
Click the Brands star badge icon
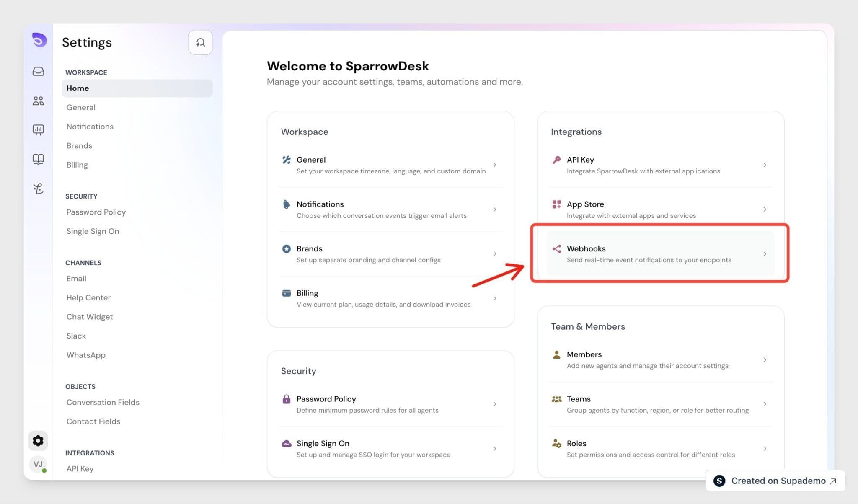click(x=287, y=248)
